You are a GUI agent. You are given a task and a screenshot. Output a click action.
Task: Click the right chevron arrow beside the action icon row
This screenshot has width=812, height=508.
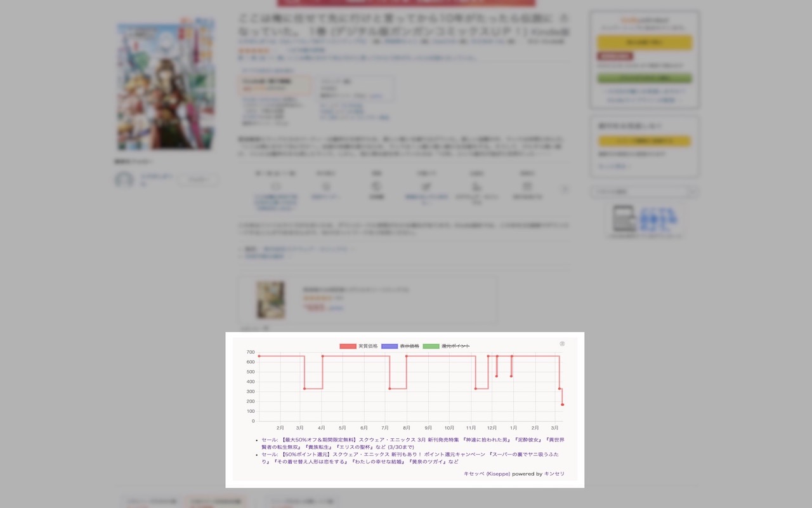click(565, 189)
